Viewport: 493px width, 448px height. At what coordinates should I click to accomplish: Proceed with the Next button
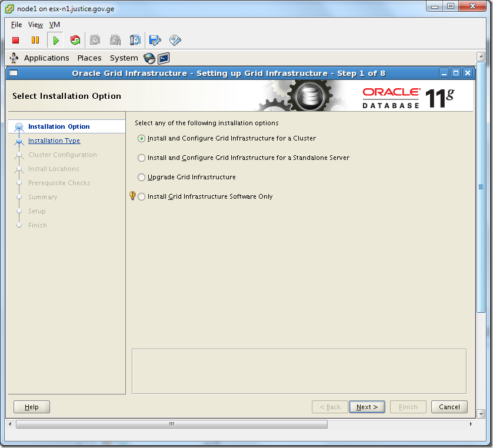point(367,406)
